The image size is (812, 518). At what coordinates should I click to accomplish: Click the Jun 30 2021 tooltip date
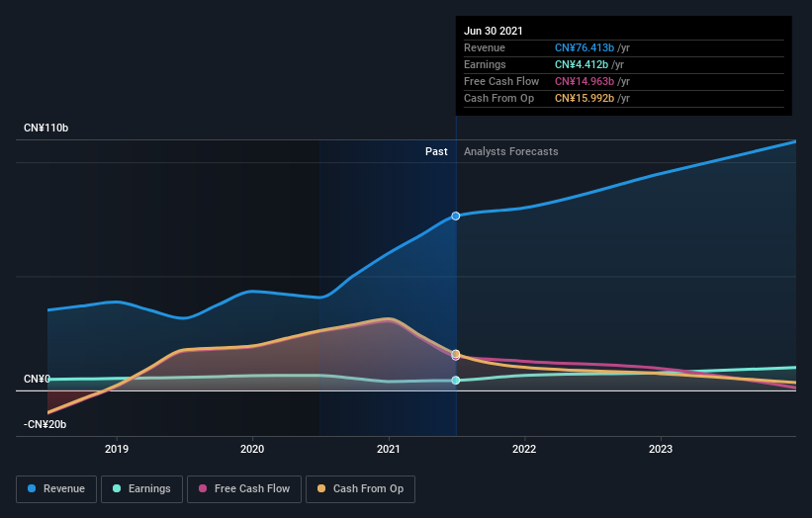click(x=493, y=31)
